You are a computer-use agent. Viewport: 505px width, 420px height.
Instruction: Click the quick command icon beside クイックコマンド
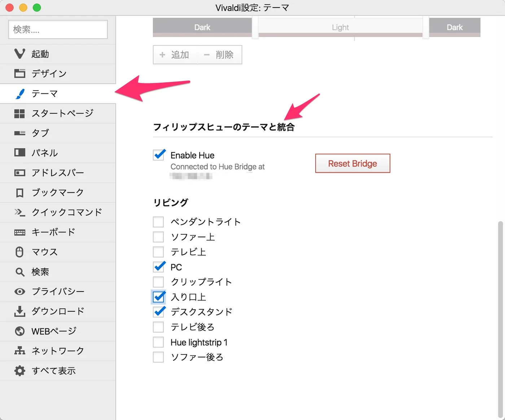click(20, 212)
